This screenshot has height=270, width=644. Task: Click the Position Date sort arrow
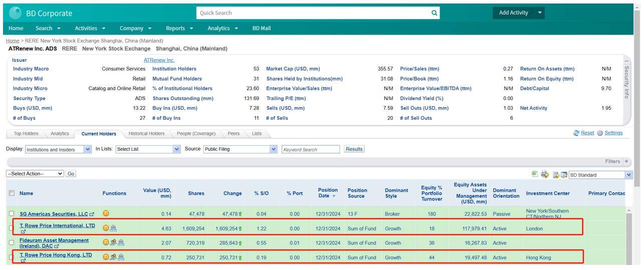click(x=334, y=196)
